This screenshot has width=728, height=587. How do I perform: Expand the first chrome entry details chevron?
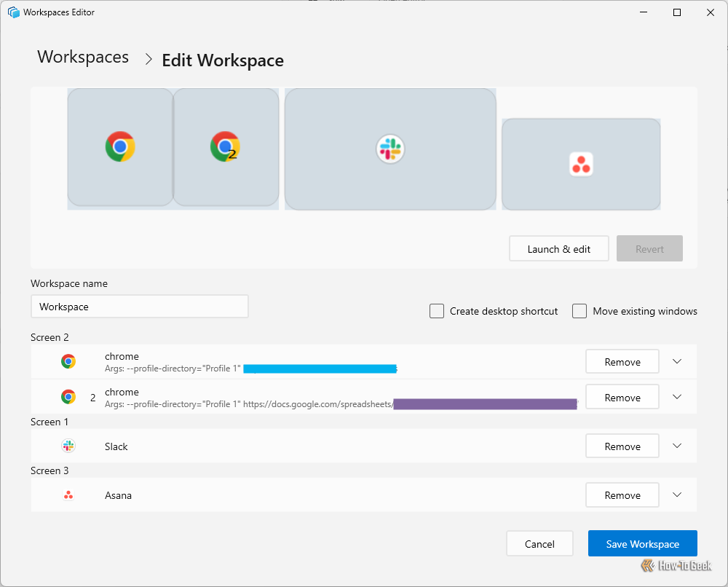point(677,361)
